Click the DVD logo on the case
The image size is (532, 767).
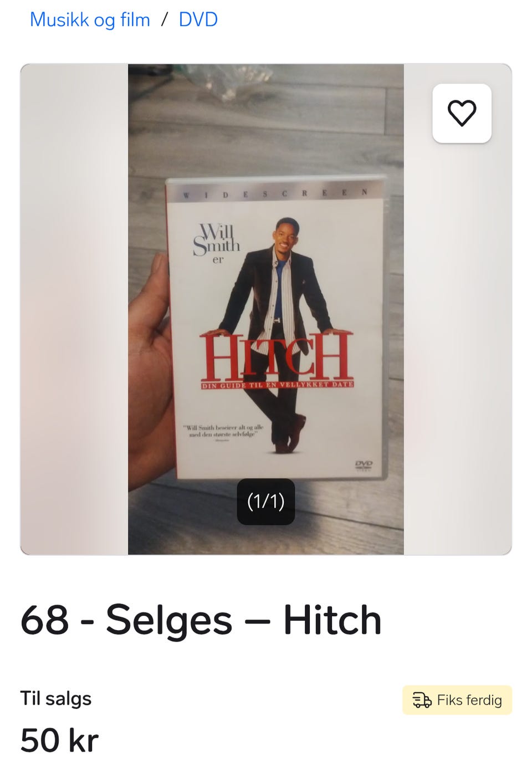pos(364,465)
